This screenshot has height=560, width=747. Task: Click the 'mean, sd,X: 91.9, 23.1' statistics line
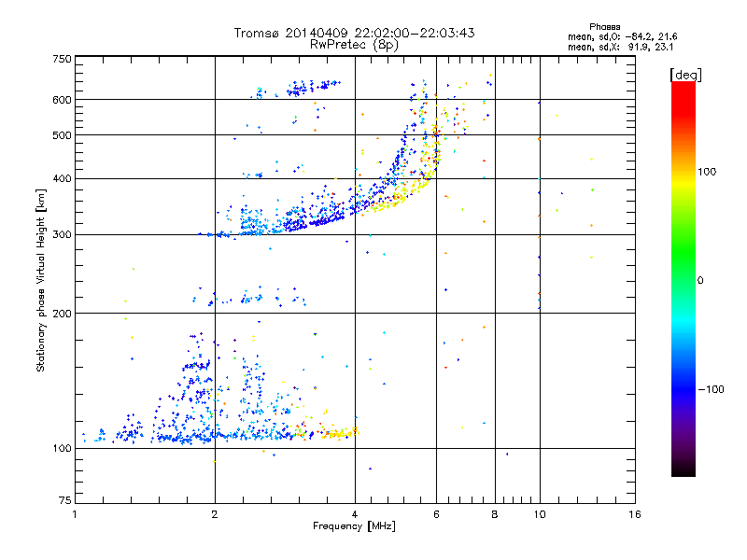[x=620, y=47]
